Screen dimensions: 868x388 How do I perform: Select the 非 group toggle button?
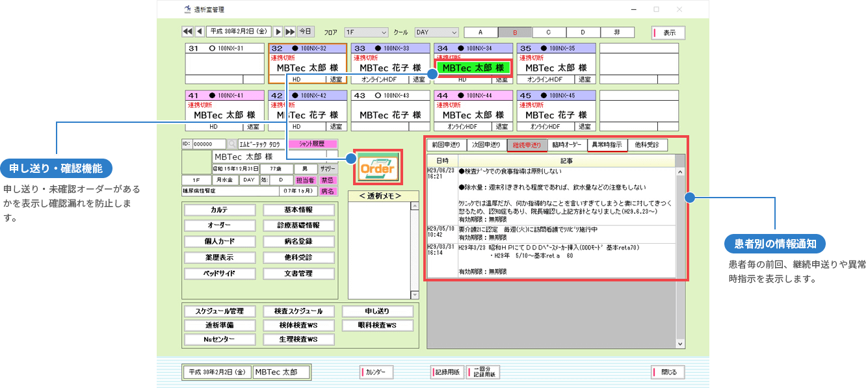coord(617,32)
